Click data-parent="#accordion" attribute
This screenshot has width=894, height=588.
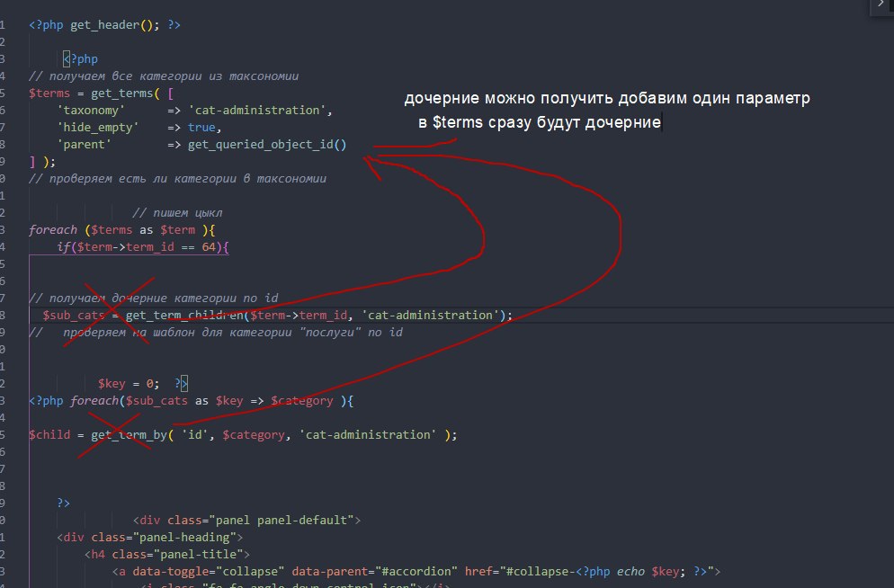point(374,572)
